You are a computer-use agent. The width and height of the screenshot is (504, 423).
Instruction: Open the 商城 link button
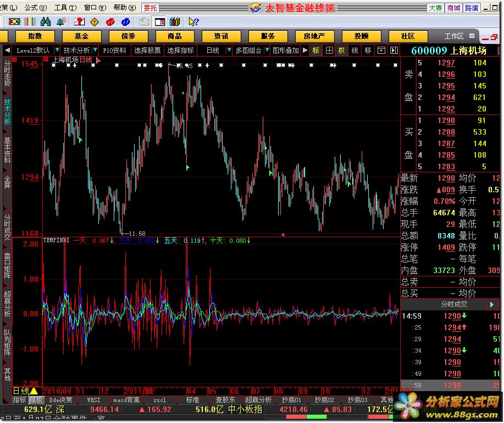[x=453, y=8]
